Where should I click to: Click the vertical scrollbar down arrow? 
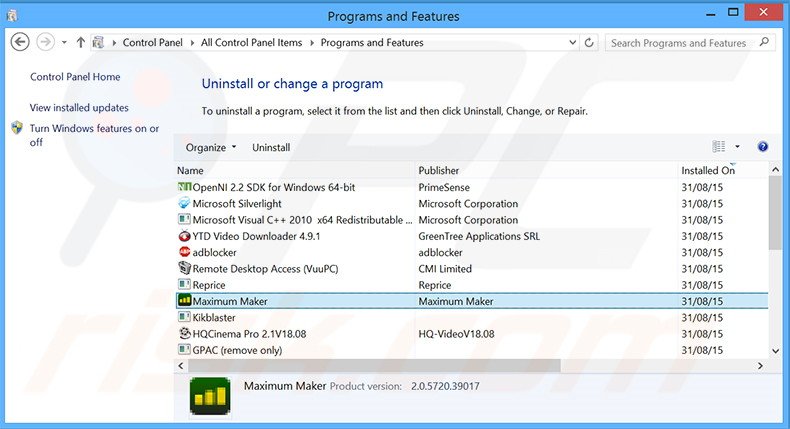(775, 351)
